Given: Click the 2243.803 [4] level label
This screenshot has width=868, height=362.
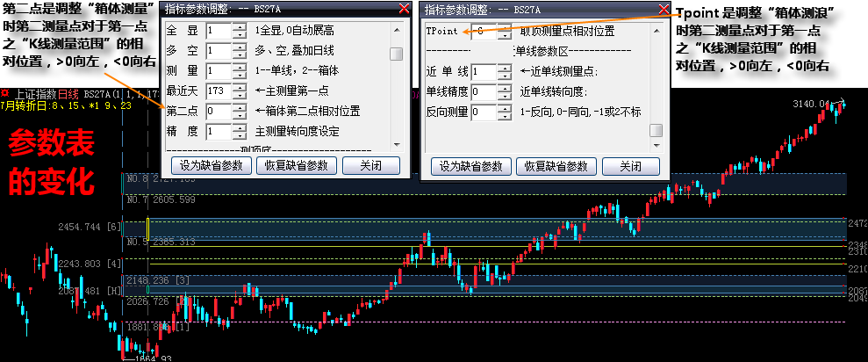Looking at the screenshot, I should click(90, 263).
